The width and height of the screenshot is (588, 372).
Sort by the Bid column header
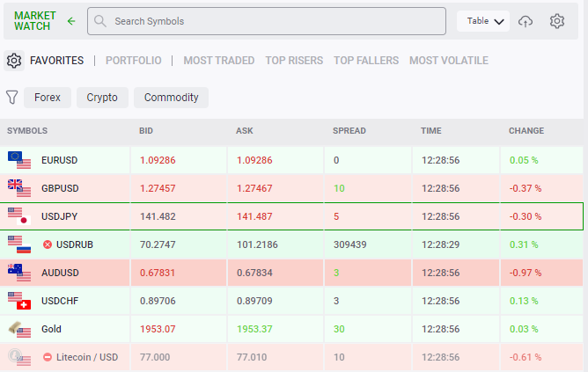coord(146,131)
